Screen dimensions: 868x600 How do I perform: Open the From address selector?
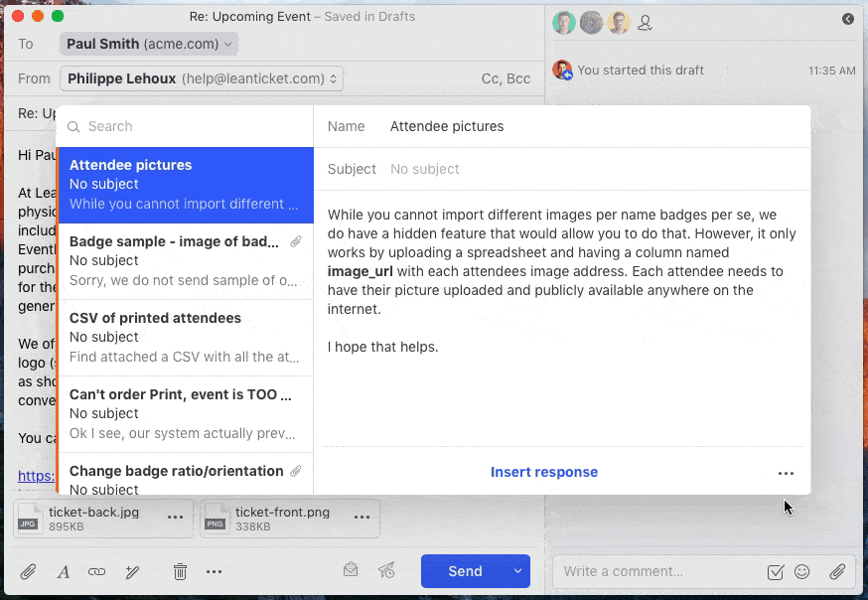pos(202,78)
